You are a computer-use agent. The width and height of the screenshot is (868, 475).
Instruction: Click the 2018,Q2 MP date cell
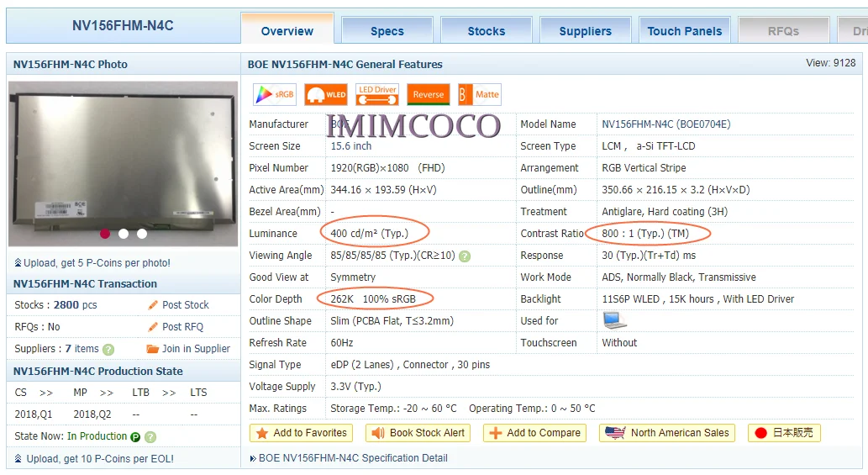coord(92,414)
